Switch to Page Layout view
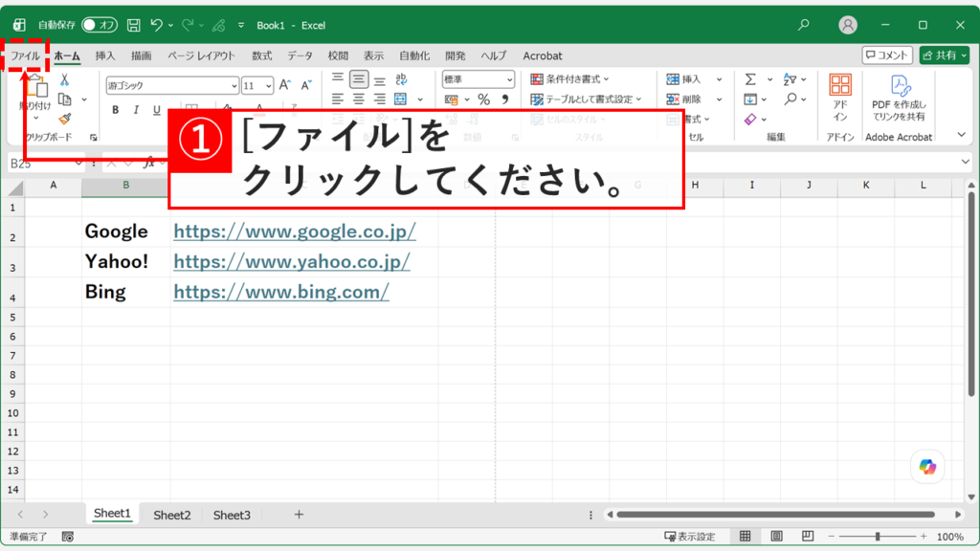 click(x=776, y=536)
